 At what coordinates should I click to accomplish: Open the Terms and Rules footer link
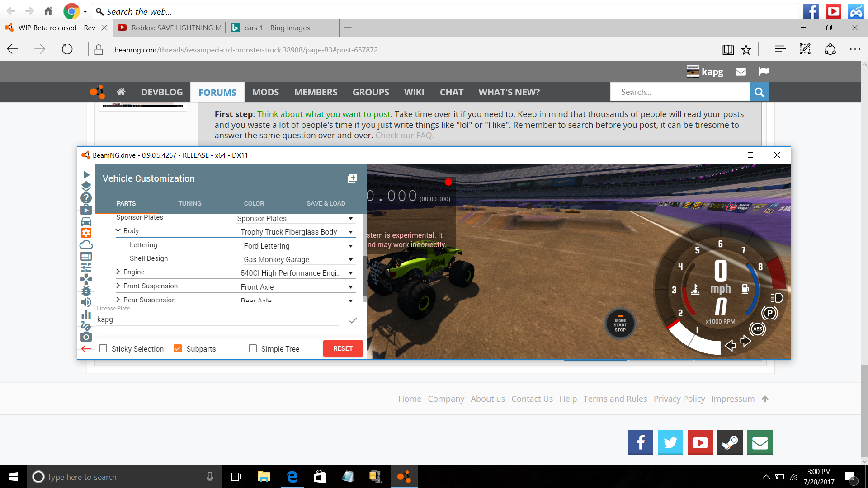(x=615, y=399)
